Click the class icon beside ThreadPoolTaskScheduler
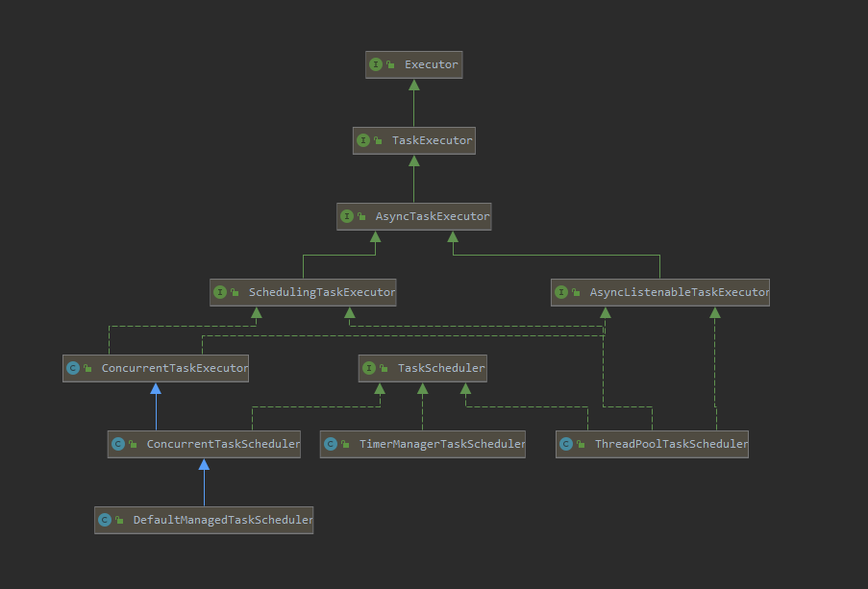 566,444
